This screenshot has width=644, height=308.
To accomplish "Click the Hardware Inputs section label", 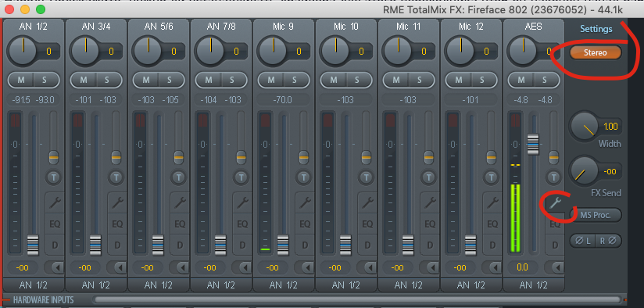I will coord(43,299).
